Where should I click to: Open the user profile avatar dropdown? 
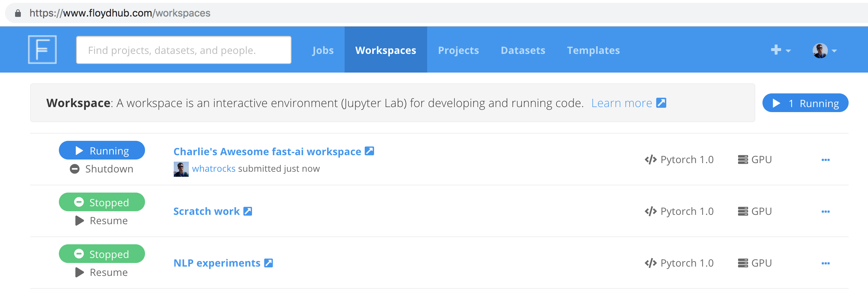pyautogui.click(x=825, y=51)
